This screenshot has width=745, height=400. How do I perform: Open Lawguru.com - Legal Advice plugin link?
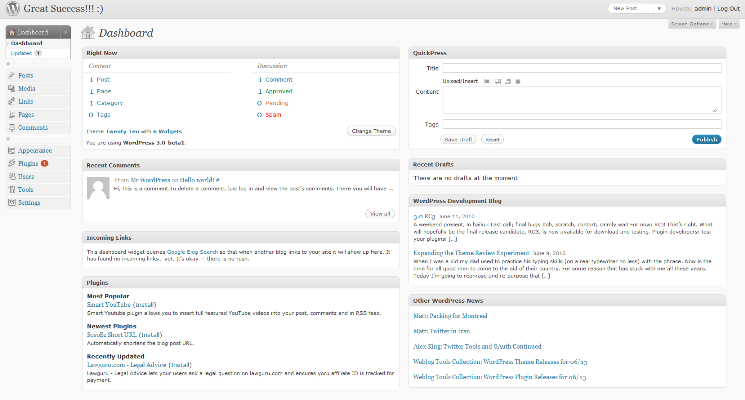click(x=127, y=365)
